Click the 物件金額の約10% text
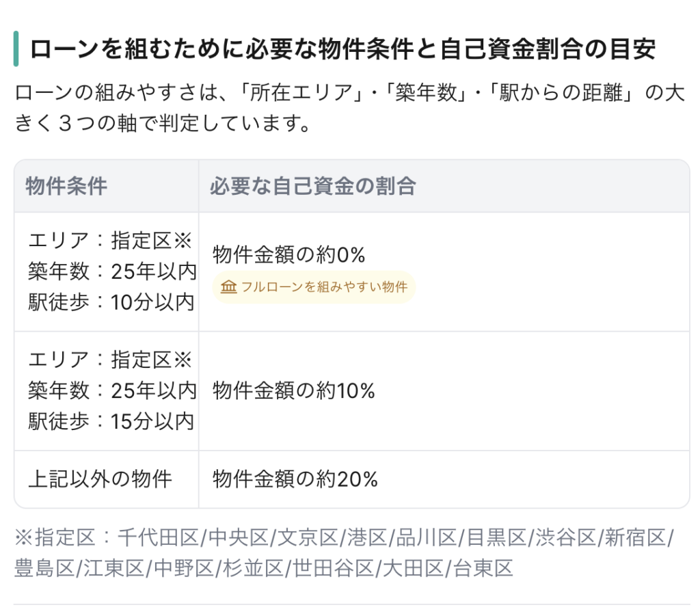The height and width of the screenshot is (614, 700). 294,390
